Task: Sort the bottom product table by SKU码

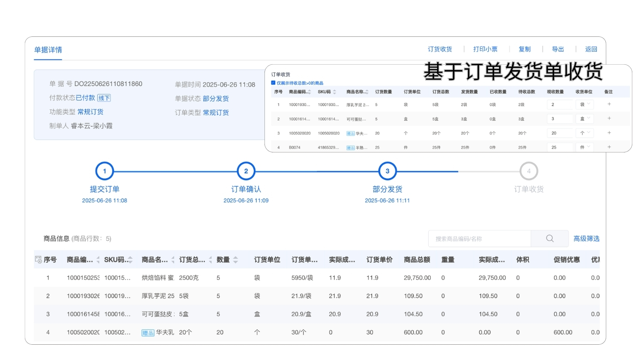Action: point(130,260)
